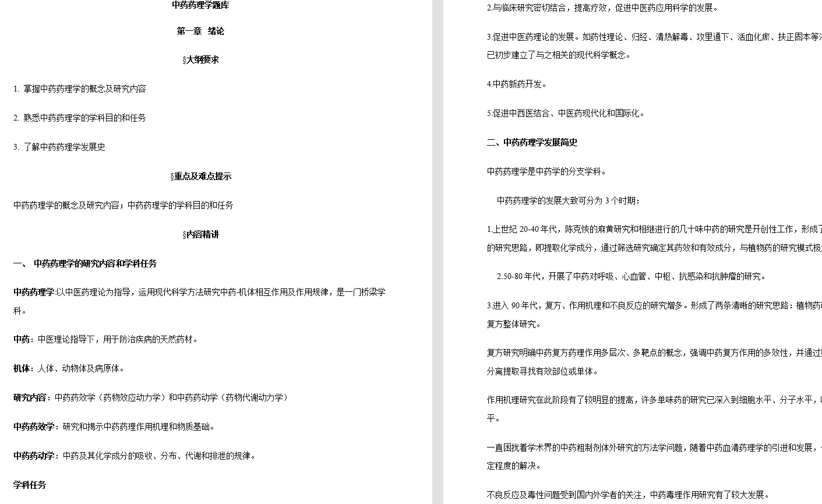Click the heading '一、中药药理学的研究内容和学科任务'
Screen dimensions: 822x504
point(85,264)
